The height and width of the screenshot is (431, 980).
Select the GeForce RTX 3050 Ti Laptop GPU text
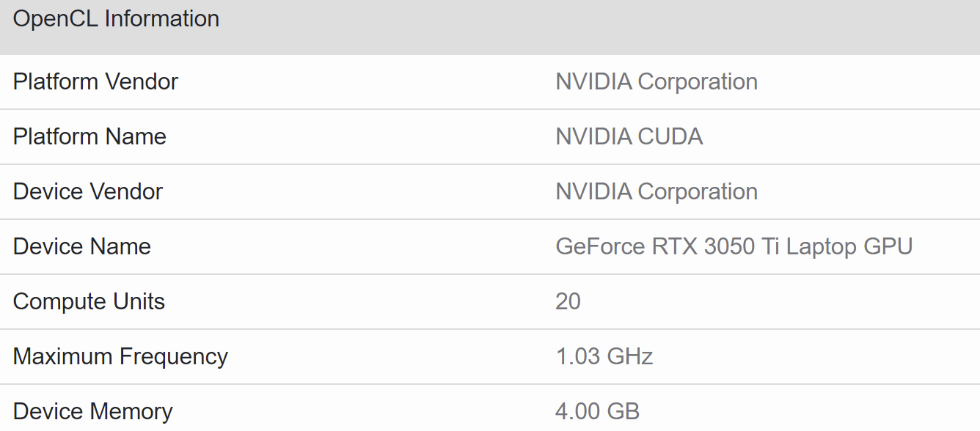point(734,246)
